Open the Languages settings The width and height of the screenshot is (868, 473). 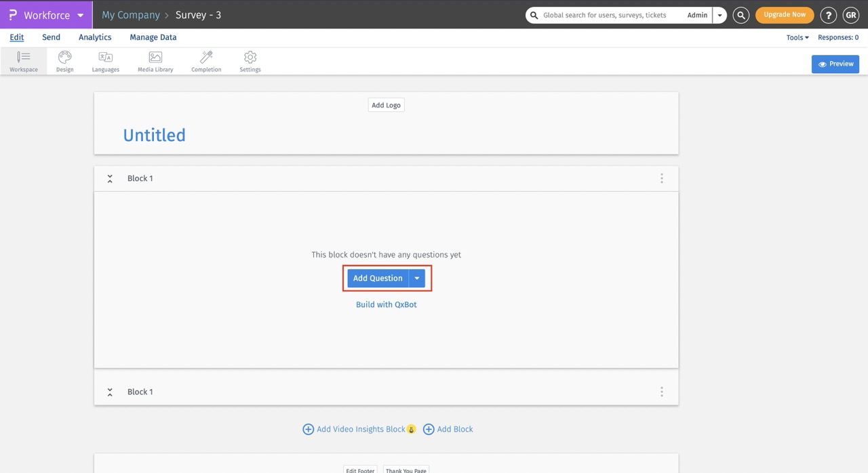[x=105, y=60]
